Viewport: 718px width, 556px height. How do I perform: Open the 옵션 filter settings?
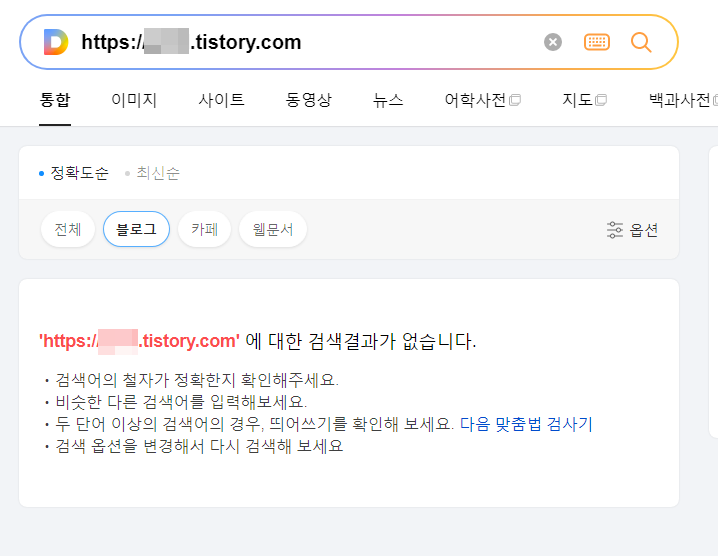pyautogui.click(x=632, y=230)
